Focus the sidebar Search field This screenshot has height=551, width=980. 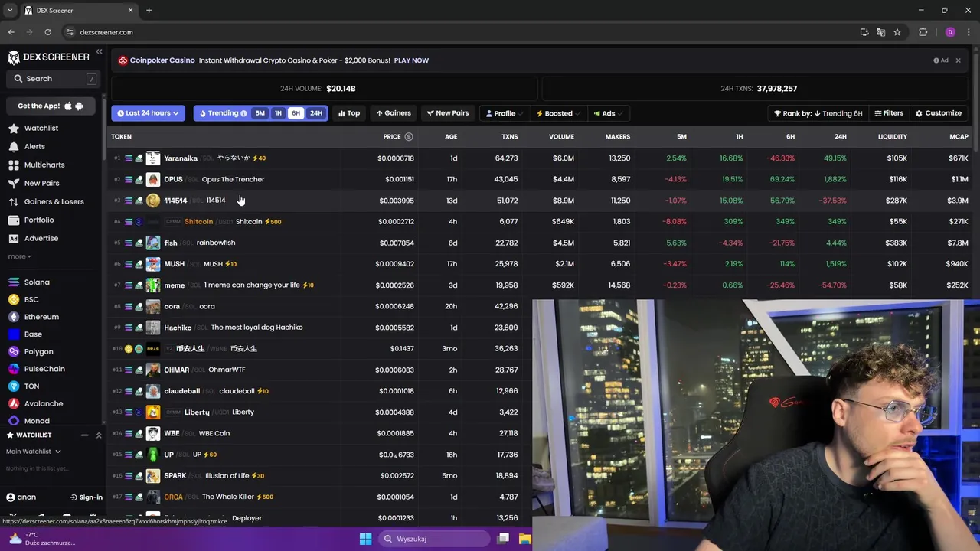[x=54, y=78]
